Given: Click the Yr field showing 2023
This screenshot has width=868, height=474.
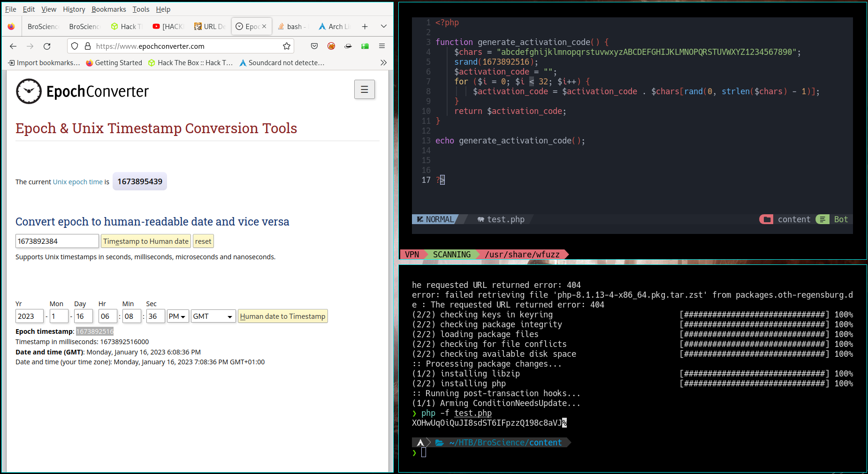Looking at the screenshot, I should pos(30,316).
